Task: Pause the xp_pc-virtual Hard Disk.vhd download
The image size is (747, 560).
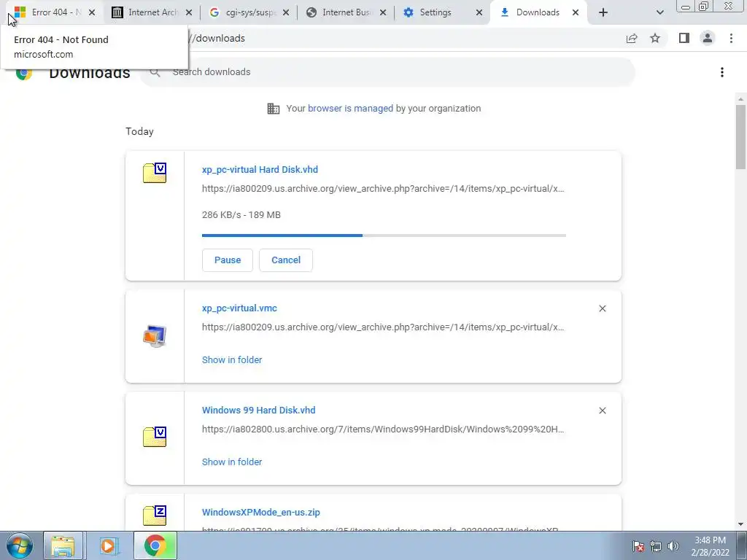Action: [228, 260]
